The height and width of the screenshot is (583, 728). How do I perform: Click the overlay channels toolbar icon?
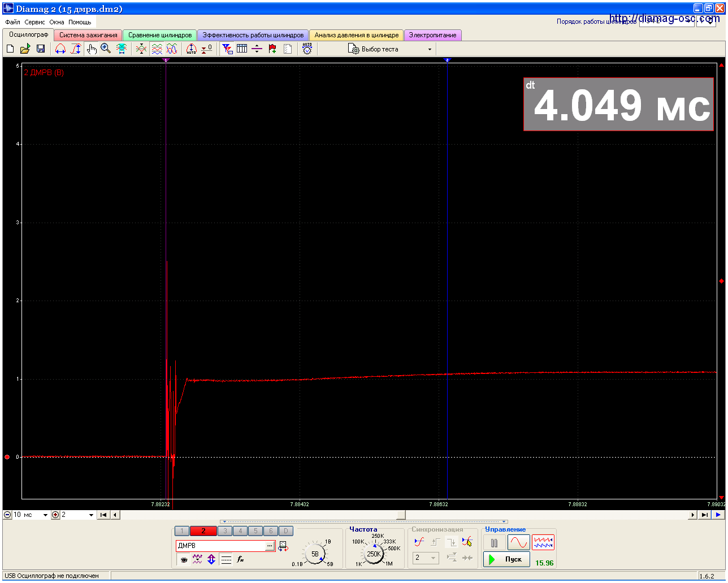[x=141, y=49]
